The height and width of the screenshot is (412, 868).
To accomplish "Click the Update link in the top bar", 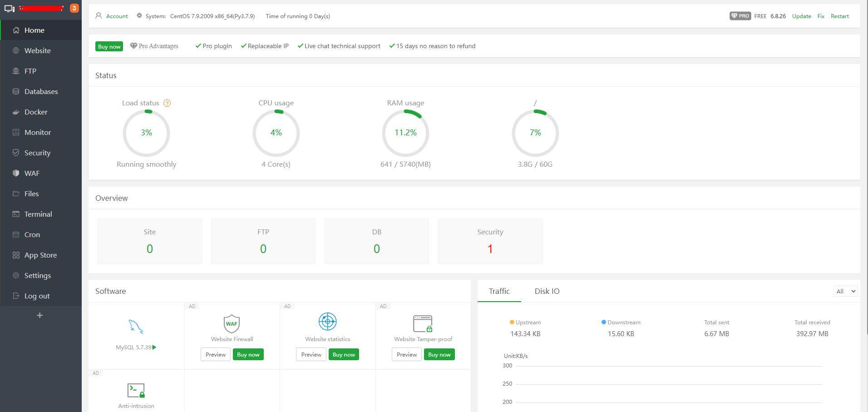I will (801, 16).
